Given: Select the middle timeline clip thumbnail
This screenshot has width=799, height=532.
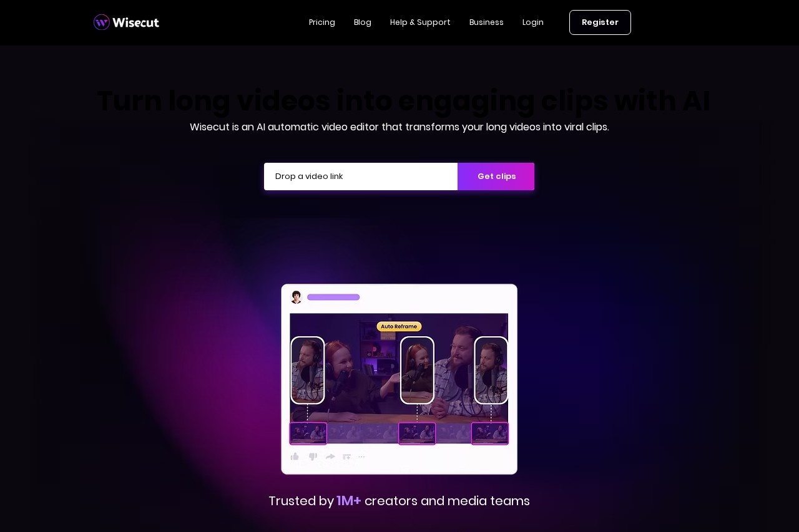Looking at the screenshot, I should pyautogui.click(x=417, y=433).
